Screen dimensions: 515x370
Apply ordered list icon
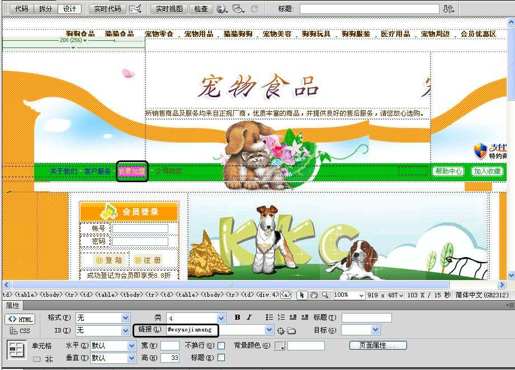tap(281, 317)
